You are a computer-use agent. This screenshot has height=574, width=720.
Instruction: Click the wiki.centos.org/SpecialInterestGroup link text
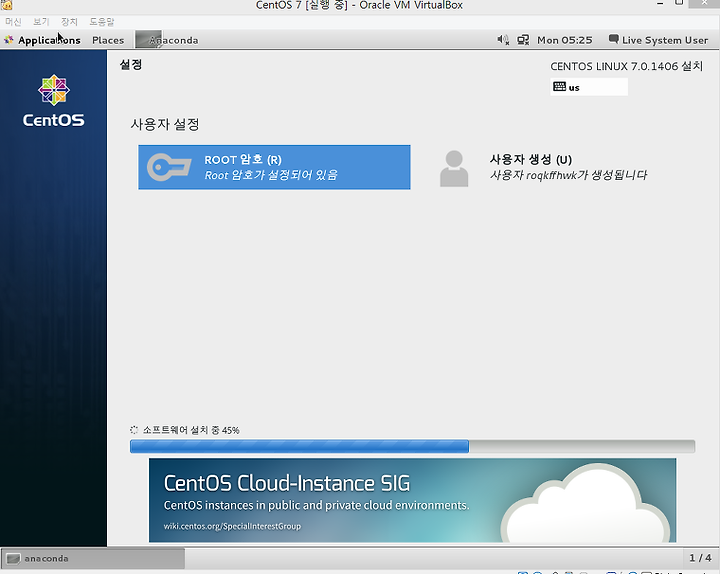click(232, 526)
